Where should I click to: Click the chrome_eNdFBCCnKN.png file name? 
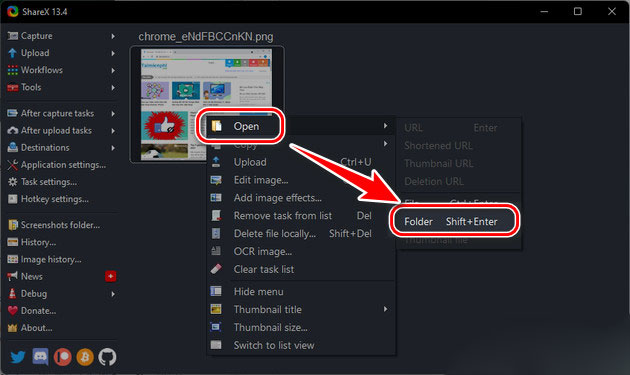(206, 37)
